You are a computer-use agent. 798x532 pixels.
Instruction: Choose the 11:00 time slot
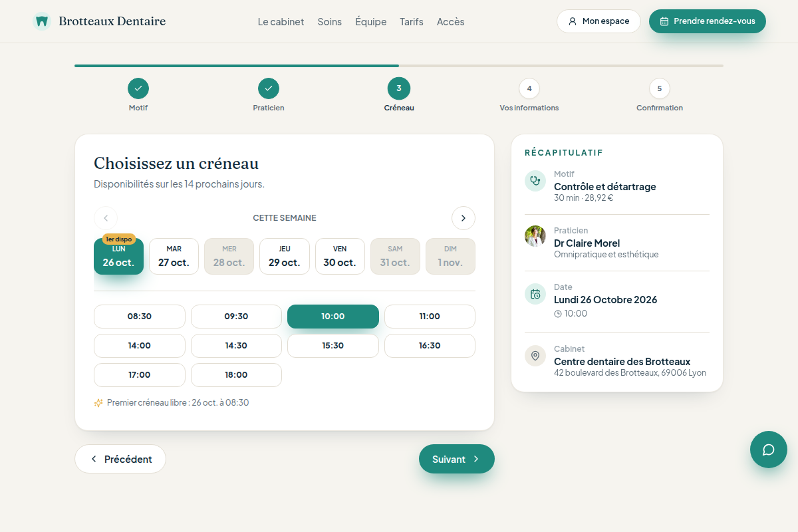click(430, 317)
